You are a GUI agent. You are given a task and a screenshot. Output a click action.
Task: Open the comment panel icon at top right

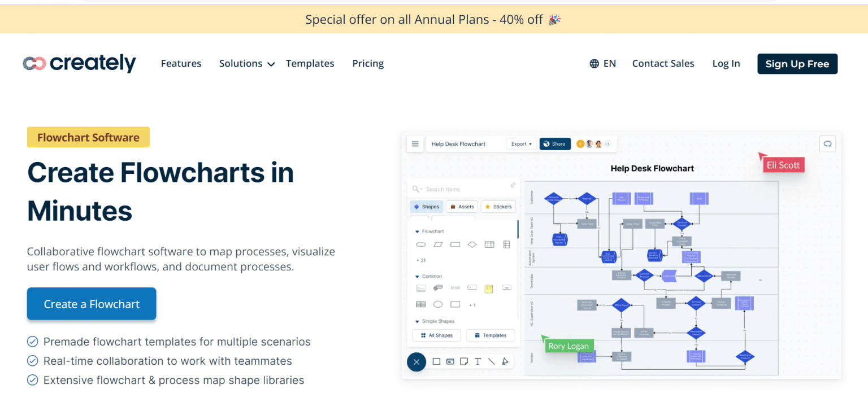point(827,144)
